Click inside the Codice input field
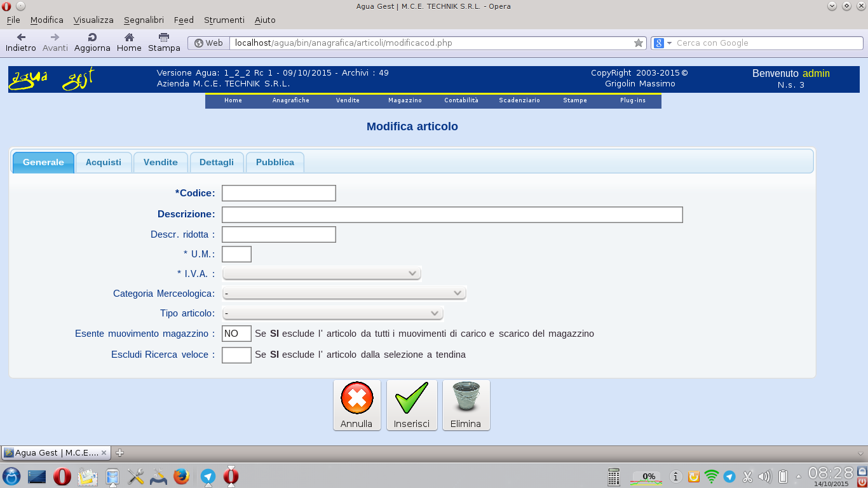The height and width of the screenshot is (488, 868). [x=278, y=193]
